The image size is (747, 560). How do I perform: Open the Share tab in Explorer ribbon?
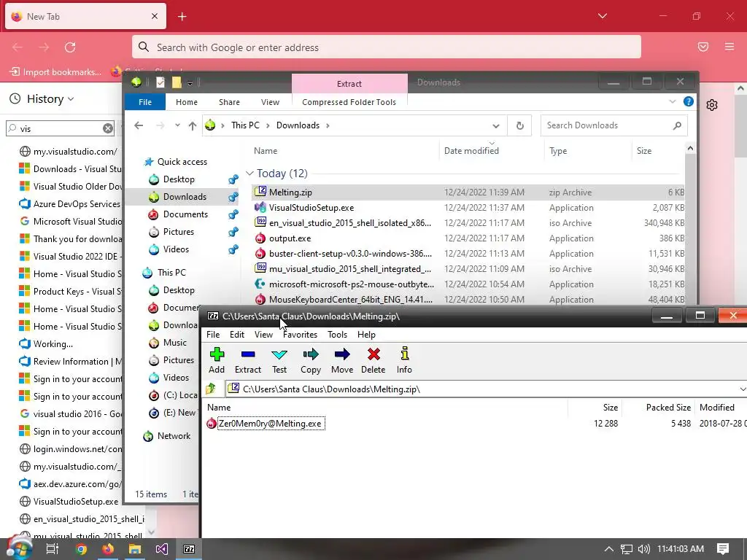[x=229, y=102]
